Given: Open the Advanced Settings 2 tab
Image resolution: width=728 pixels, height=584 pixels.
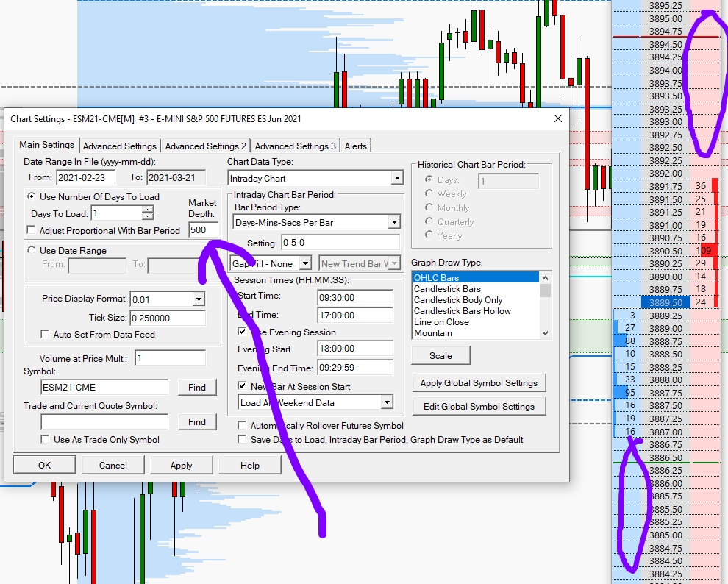Looking at the screenshot, I should coord(206,146).
